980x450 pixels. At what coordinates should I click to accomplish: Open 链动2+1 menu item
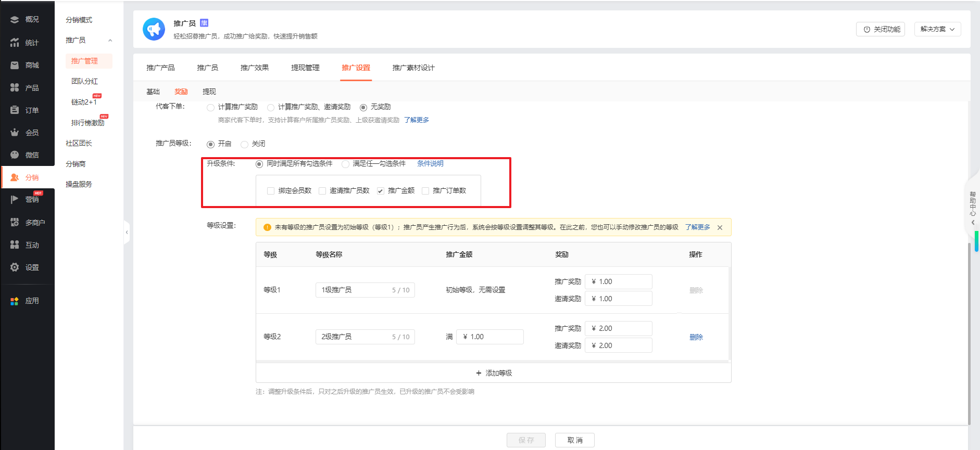(84, 102)
